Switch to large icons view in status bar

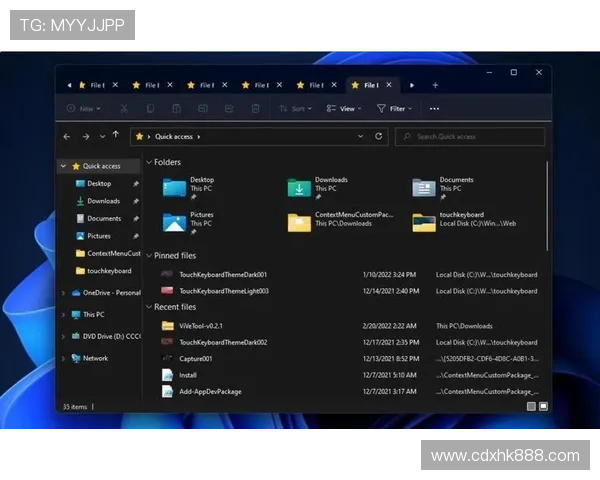(x=543, y=406)
